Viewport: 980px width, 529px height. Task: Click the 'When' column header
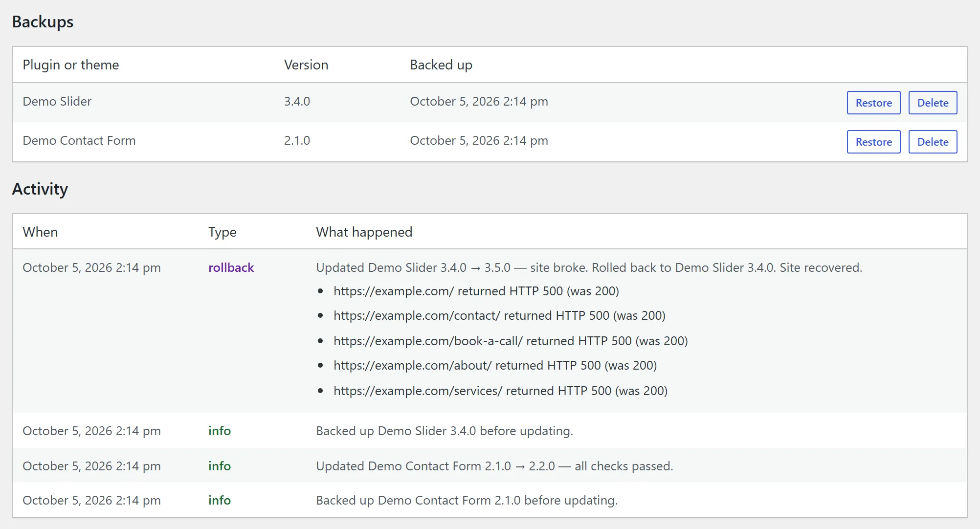click(x=40, y=232)
